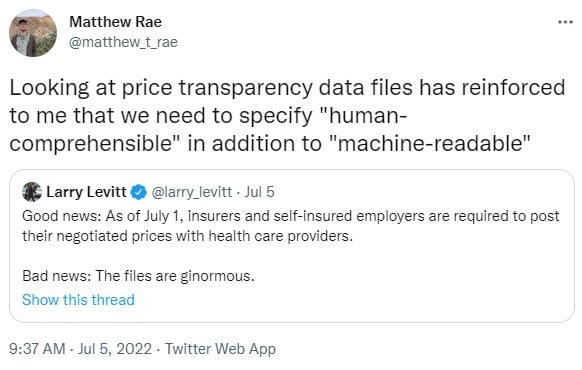This screenshot has width=582, height=370.
Task: Click the Show this thread link
Action: (x=78, y=299)
